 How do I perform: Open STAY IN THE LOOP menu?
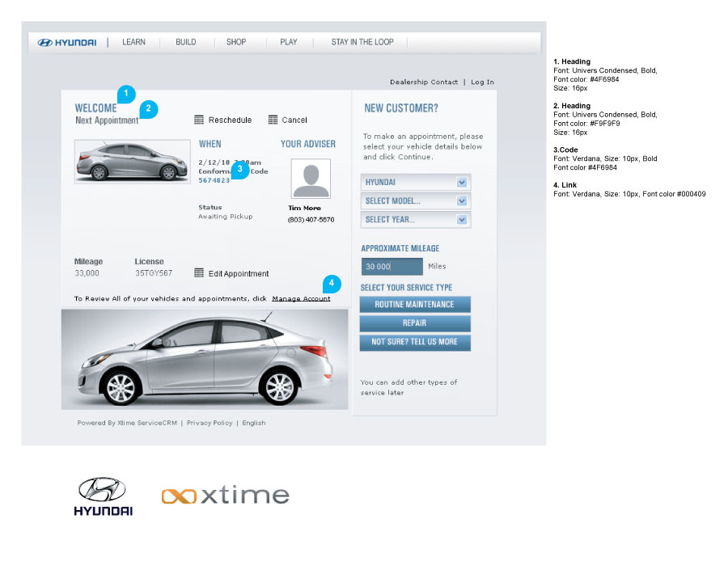[362, 42]
